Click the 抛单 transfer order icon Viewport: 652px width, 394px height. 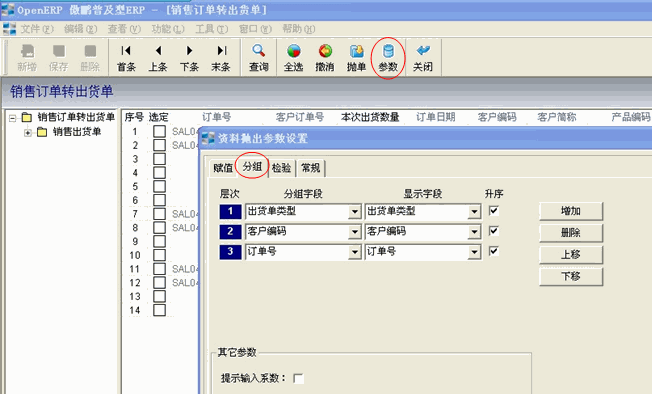click(x=356, y=51)
